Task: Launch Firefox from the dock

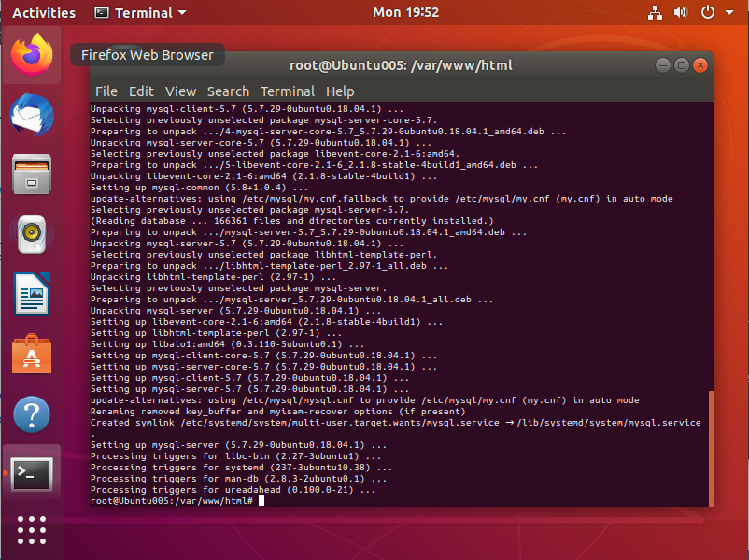Action: (x=32, y=54)
